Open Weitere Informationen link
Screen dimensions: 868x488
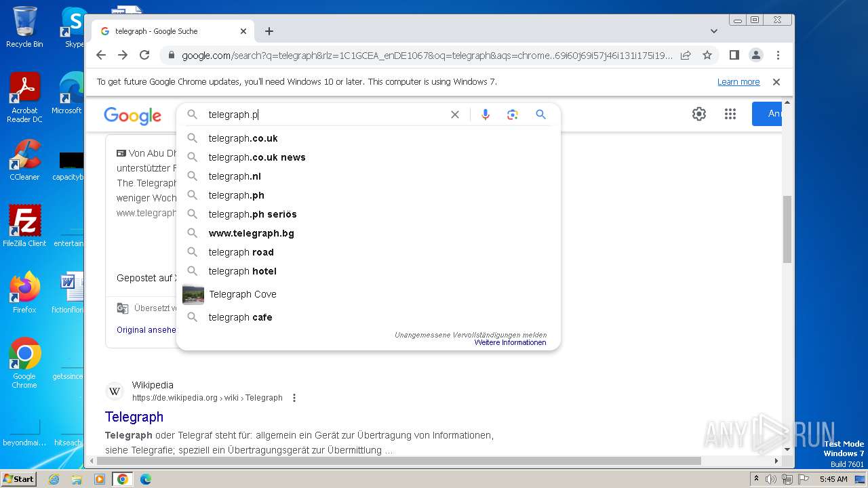pyautogui.click(x=510, y=343)
